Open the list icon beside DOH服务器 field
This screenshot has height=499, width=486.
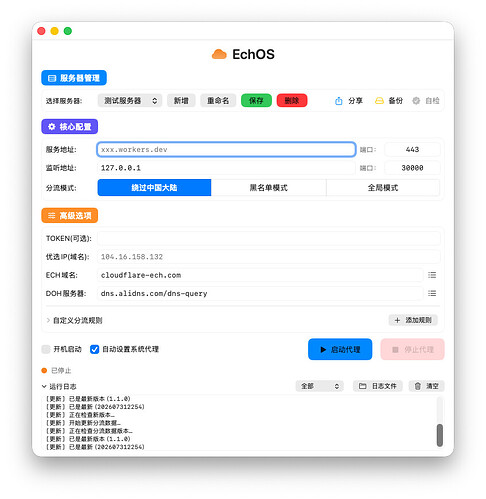coord(432,293)
